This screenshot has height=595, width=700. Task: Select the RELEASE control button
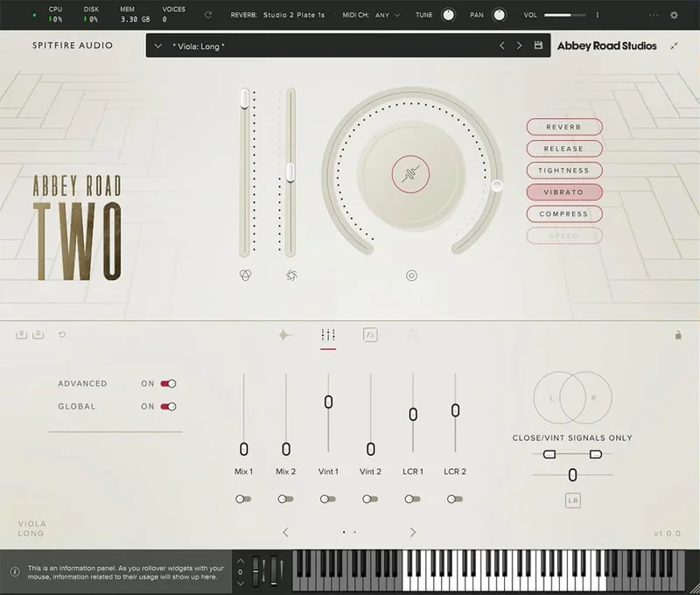point(564,149)
